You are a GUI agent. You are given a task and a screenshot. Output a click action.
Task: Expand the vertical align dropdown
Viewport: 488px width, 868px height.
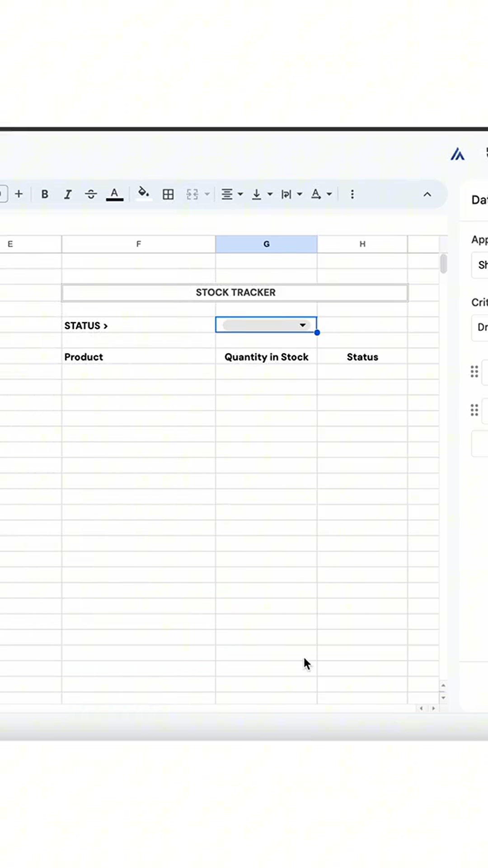tap(262, 194)
